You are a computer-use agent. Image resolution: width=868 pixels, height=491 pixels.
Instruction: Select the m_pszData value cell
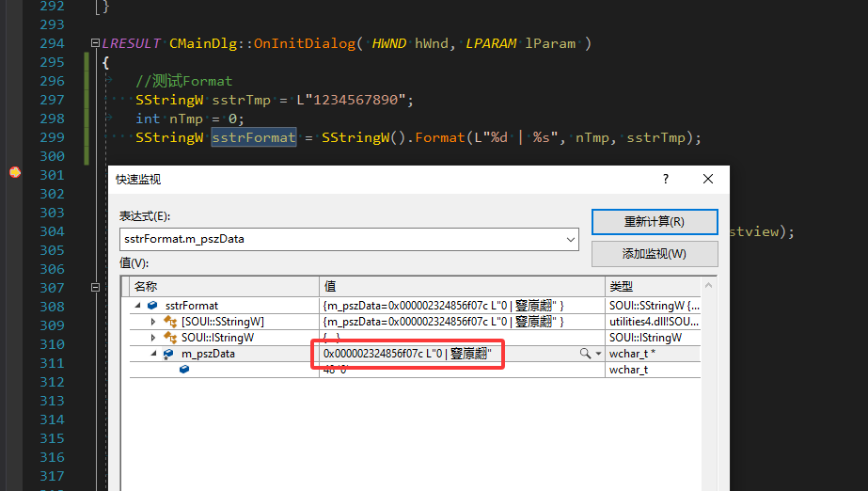pos(463,354)
